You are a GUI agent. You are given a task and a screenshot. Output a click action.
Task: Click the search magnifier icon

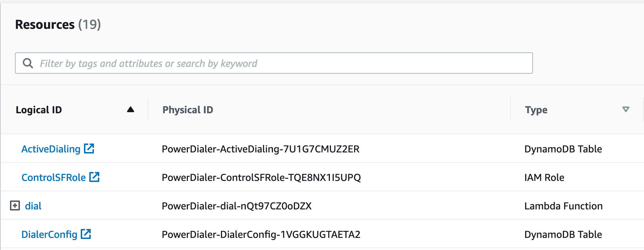pyautogui.click(x=28, y=63)
